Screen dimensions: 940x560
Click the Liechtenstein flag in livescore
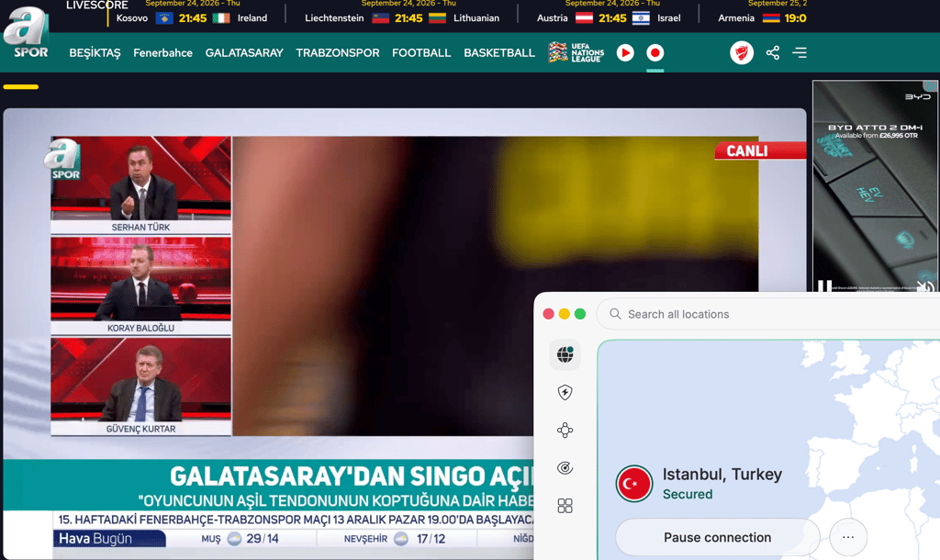click(381, 18)
